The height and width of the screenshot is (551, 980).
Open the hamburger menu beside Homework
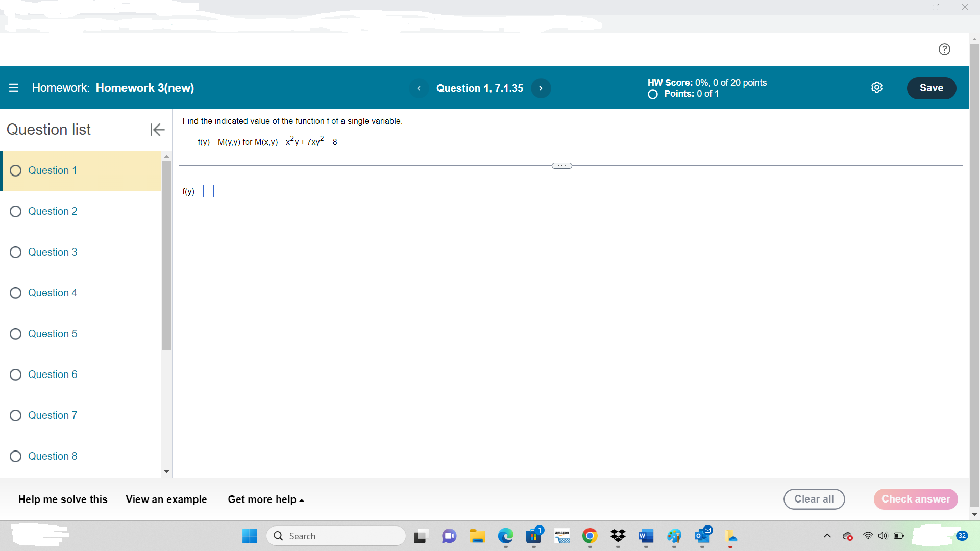14,88
